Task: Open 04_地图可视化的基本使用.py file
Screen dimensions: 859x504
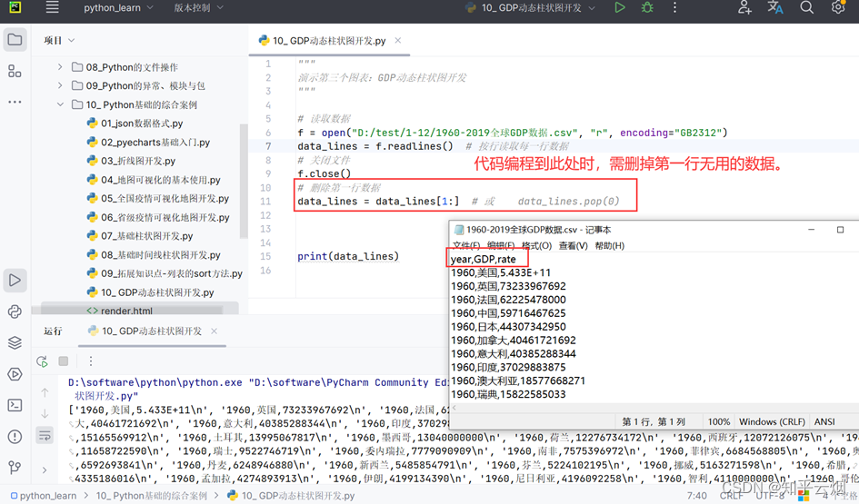Action: click(154, 180)
